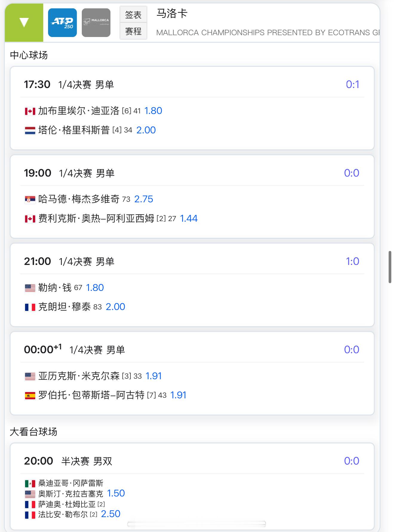Image resolution: width=394 pixels, height=532 pixels.
Task: Open the 赛程 schedule tab
Action: [133, 31]
